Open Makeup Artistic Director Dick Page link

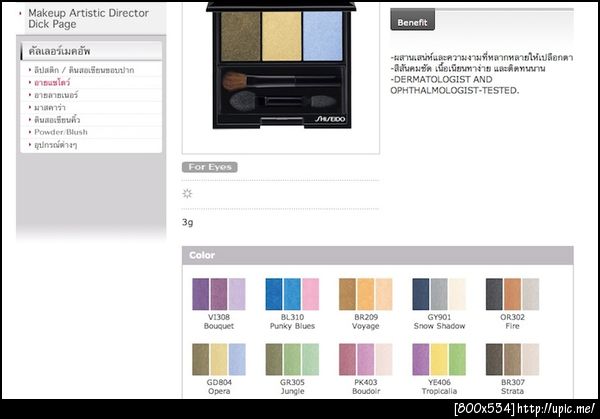coord(88,18)
